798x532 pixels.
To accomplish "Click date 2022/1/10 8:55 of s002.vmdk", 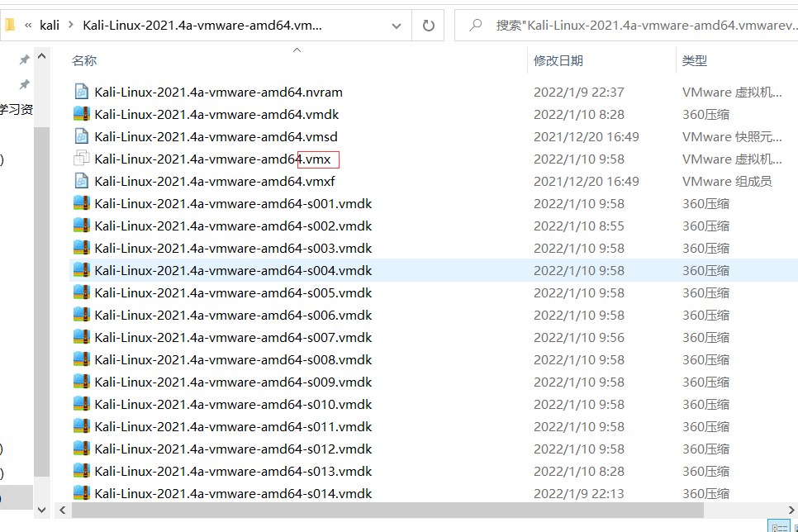I will tap(578, 226).
